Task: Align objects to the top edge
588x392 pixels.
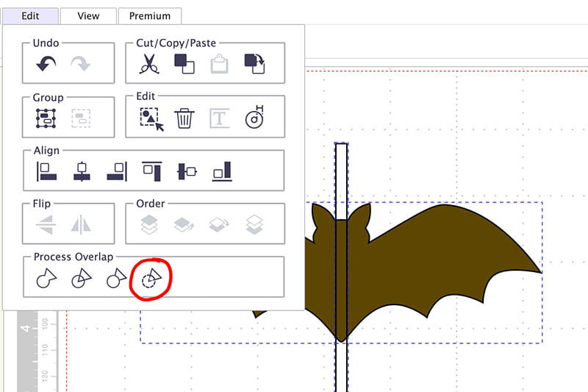Action: (151, 171)
